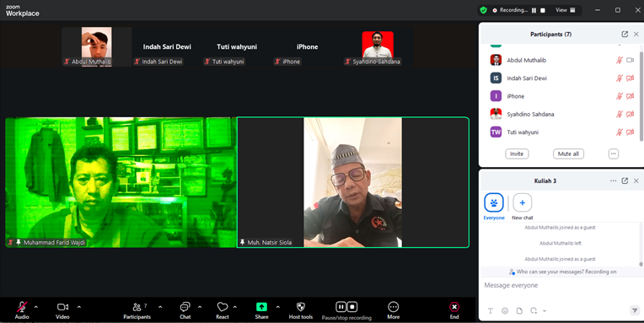Click the screenshot capture icon in chat
The width and height of the screenshot is (644, 323).
[534, 310]
